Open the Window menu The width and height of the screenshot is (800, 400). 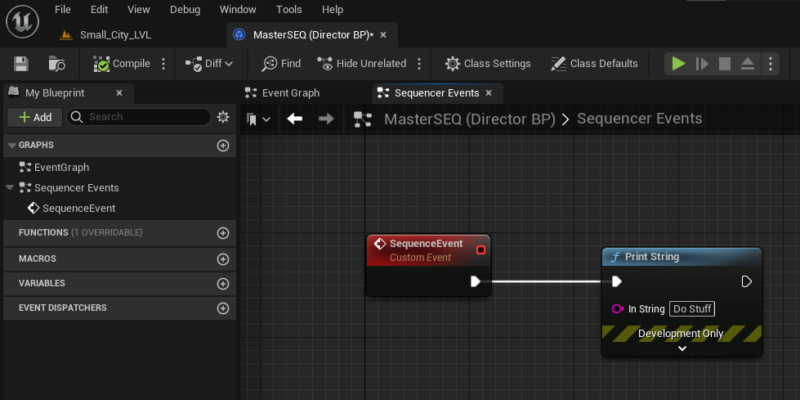click(238, 9)
